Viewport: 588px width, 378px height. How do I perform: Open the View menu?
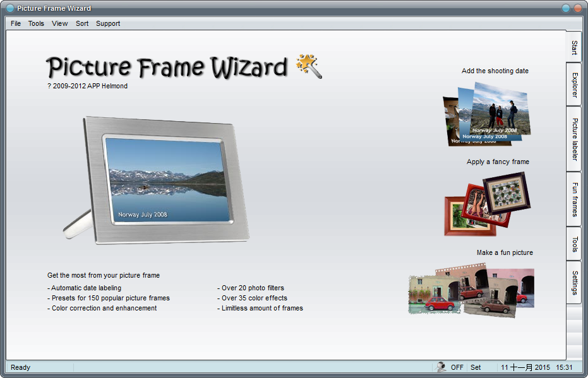click(x=59, y=23)
